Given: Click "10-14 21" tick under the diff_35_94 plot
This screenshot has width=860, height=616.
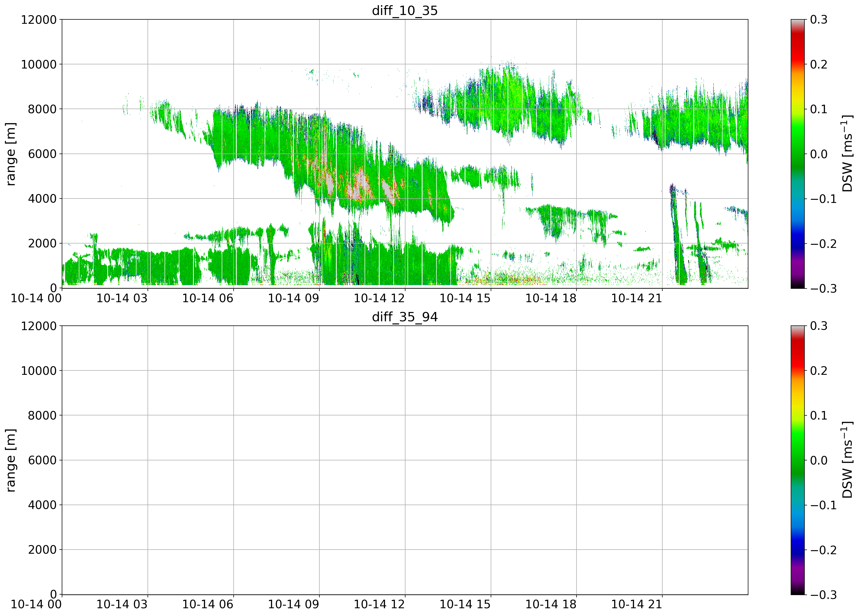Looking at the screenshot, I should [637, 605].
